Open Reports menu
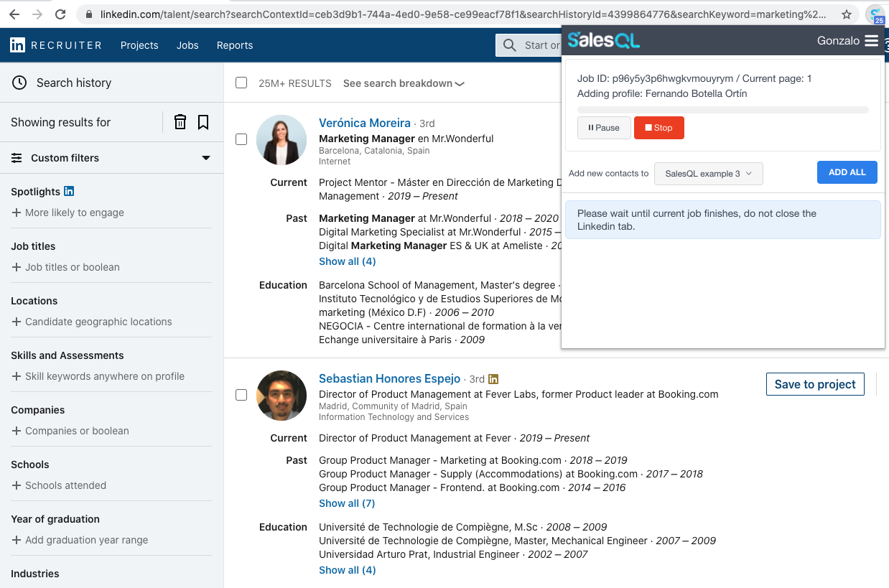 235,45
